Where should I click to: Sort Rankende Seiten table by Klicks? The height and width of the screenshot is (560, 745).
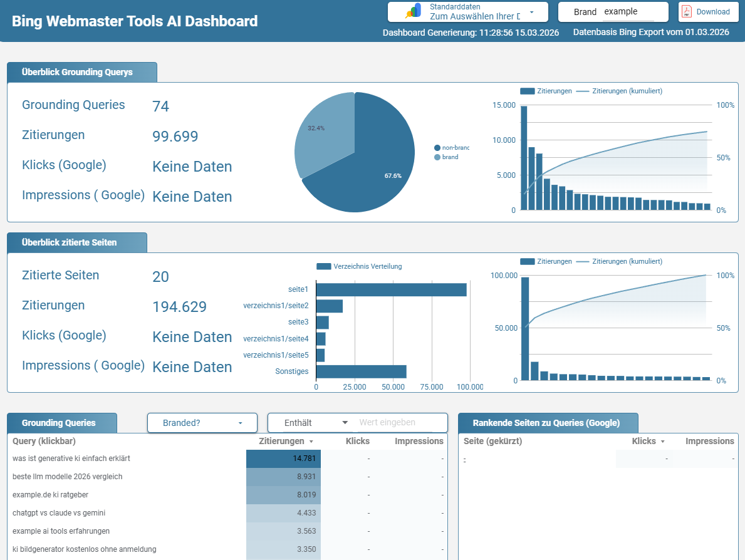[x=648, y=441]
